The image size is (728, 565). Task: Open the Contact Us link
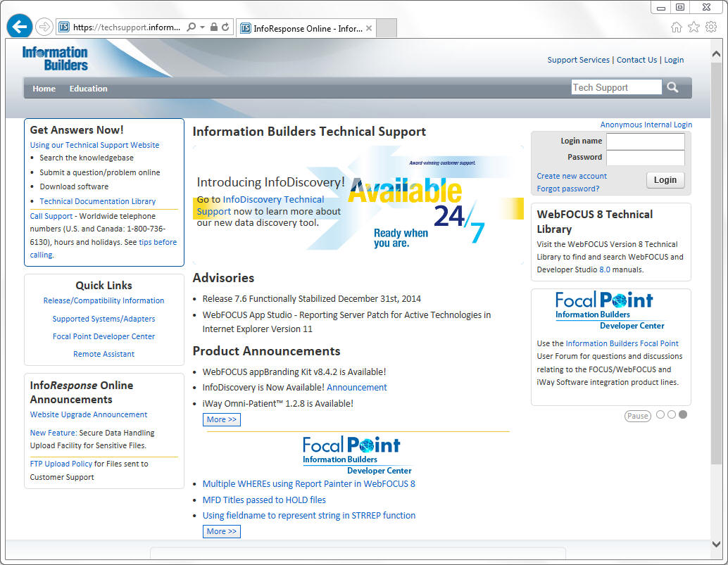coord(636,60)
